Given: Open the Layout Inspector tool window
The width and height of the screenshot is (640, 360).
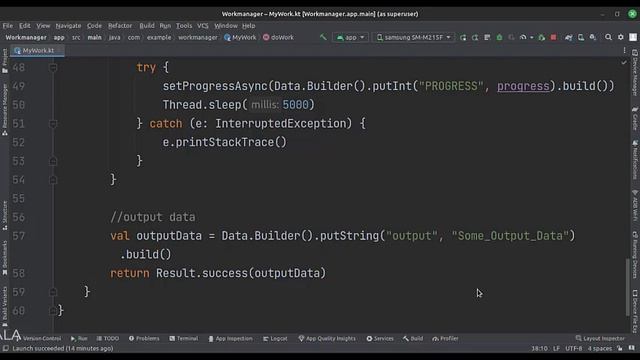Looking at the screenshot, I should [x=600, y=338].
